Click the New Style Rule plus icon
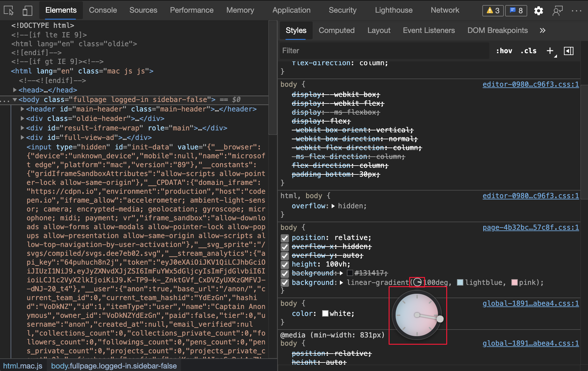This screenshot has width=588, height=371. tap(550, 51)
